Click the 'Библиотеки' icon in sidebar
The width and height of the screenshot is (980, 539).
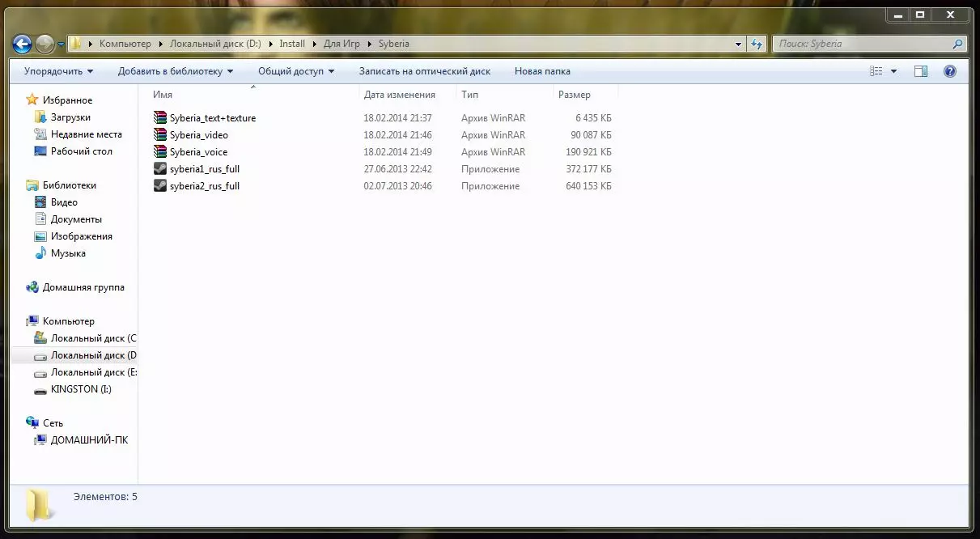(x=32, y=185)
